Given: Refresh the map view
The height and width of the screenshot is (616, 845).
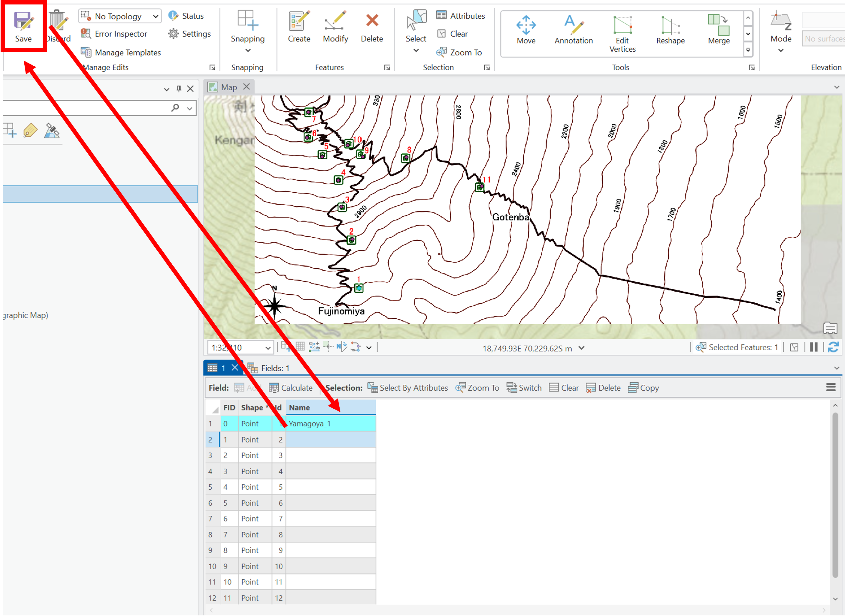Looking at the screenshot, I should tap(833, 347).
